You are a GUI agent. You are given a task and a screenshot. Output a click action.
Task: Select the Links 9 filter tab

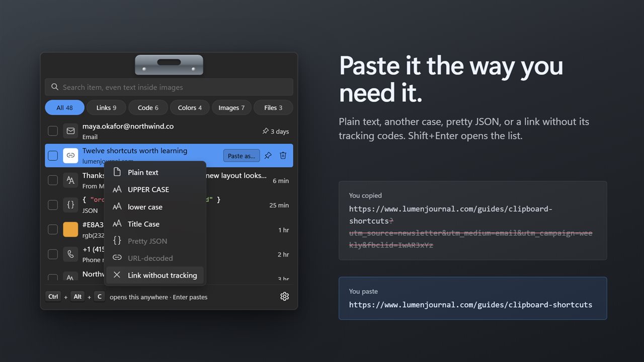coord(106,108)
